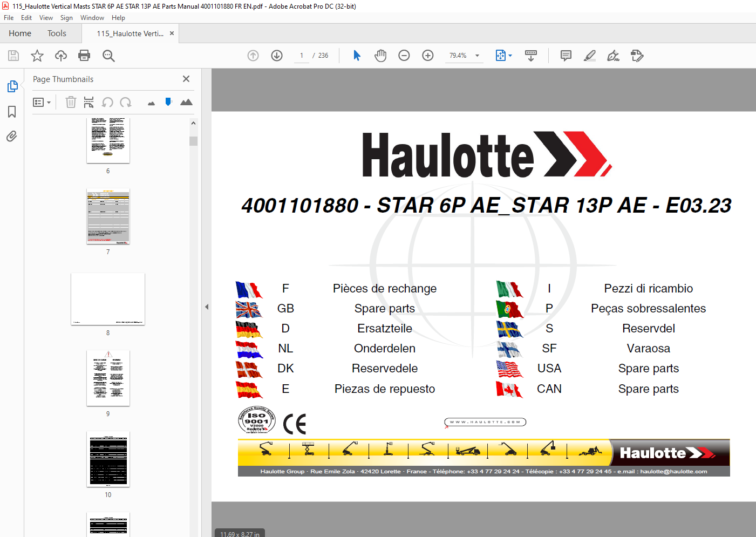Select page 7 thumbnail
The height and width of the screenshot is (537, 756).
coord(108,216)
